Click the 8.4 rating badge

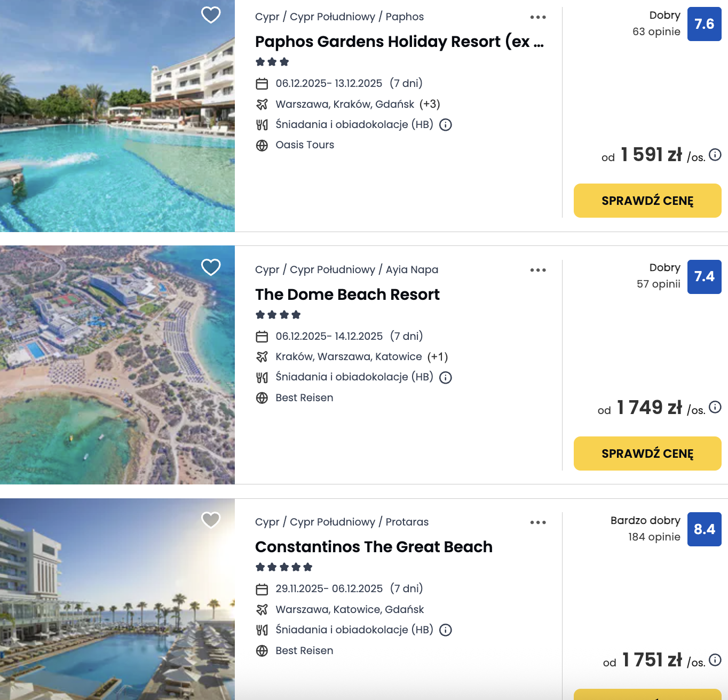pos(704,529)
